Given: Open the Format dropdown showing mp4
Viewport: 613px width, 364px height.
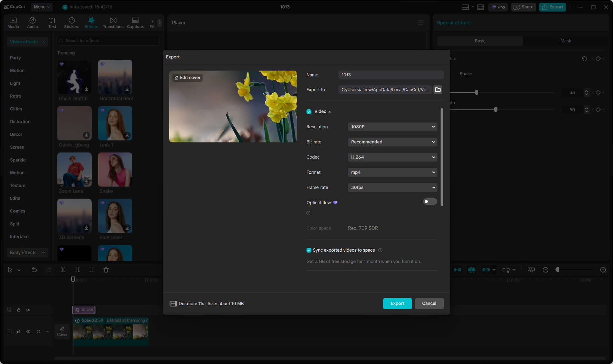Looking at the screenshot, I should pos(392,172).
